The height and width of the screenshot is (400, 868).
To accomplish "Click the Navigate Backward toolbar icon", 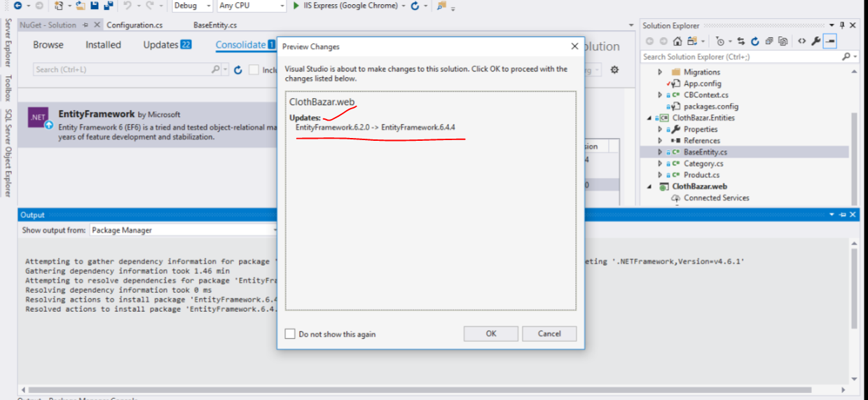I will click(18, 6).
